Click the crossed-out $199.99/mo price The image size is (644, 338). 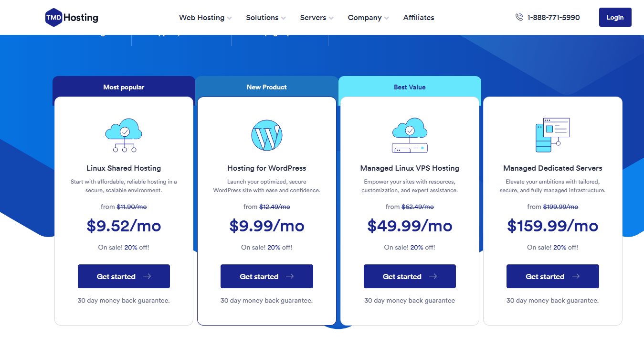point(560,207)
